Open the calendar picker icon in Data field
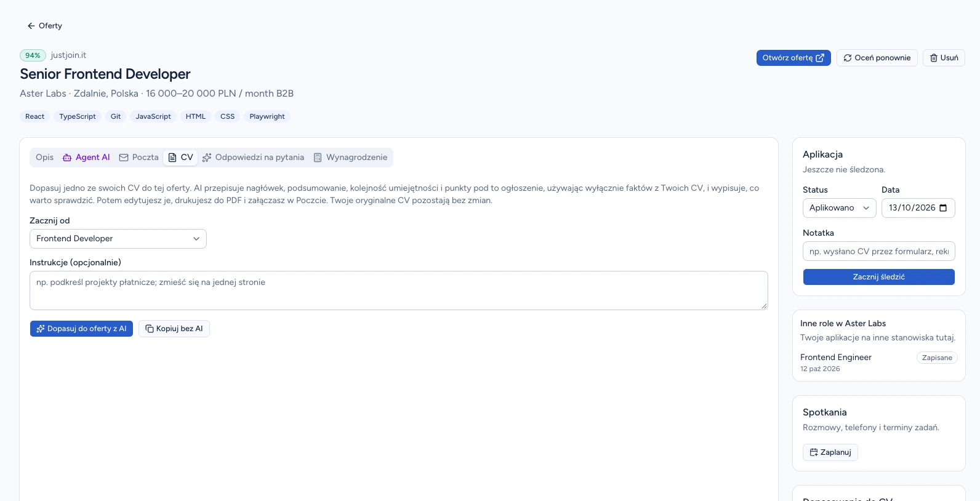Viewport: 980px width, 501px height. (x=943, y=208)
